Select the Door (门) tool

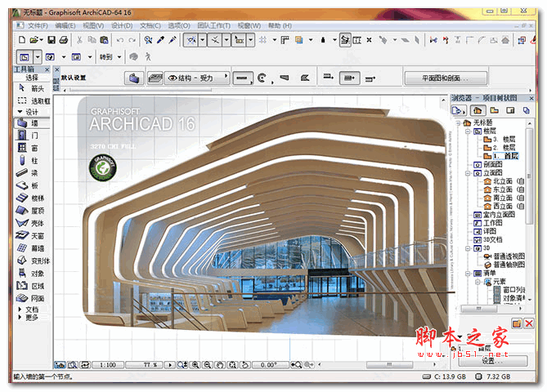tap(32, 136)
